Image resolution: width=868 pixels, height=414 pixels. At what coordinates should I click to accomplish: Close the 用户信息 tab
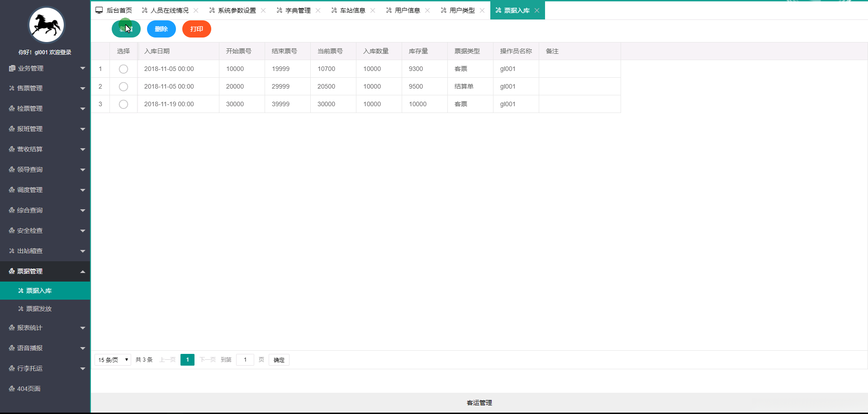pyautogui.click(x=427, y=10)
